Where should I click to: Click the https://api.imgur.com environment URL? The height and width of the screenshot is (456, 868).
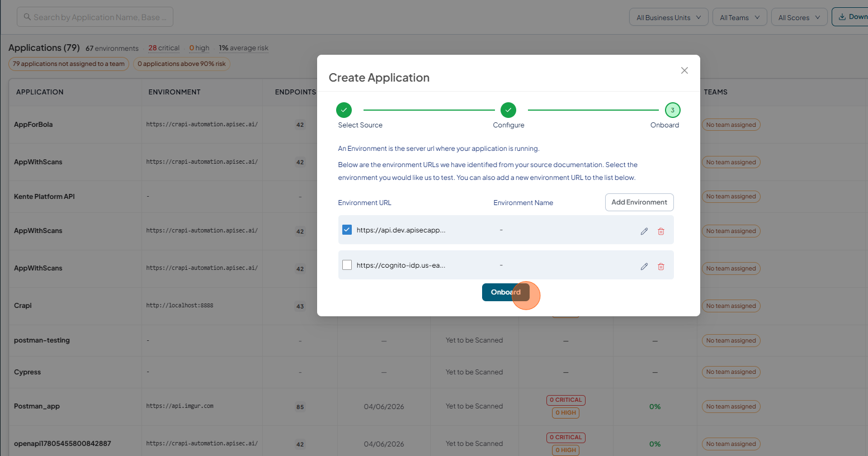[180, 406]
